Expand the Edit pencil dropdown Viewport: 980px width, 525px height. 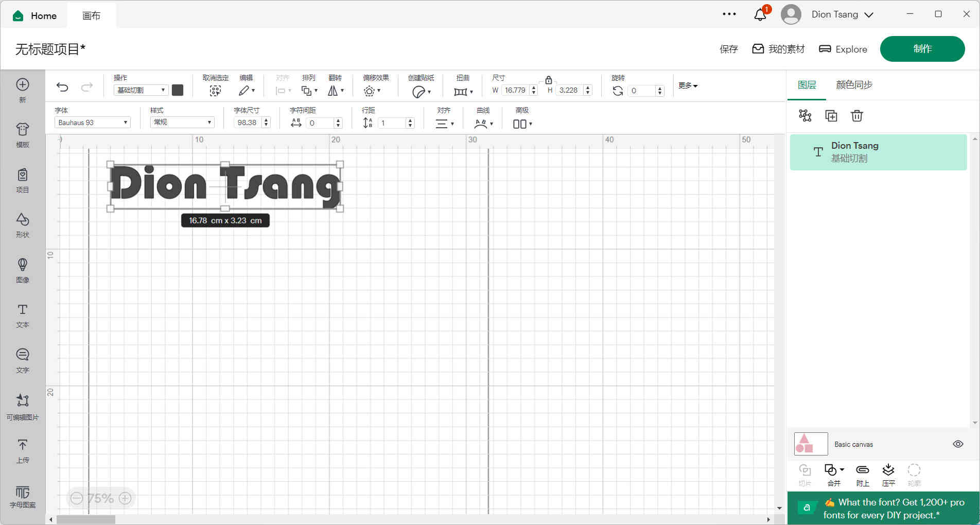click(247, 91)
